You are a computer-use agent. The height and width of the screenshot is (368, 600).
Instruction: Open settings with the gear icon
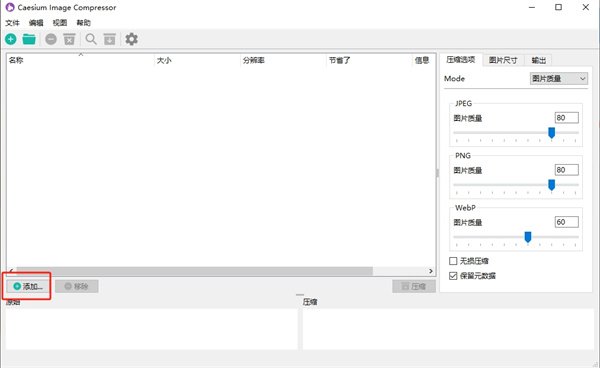(x=132, y=39)
